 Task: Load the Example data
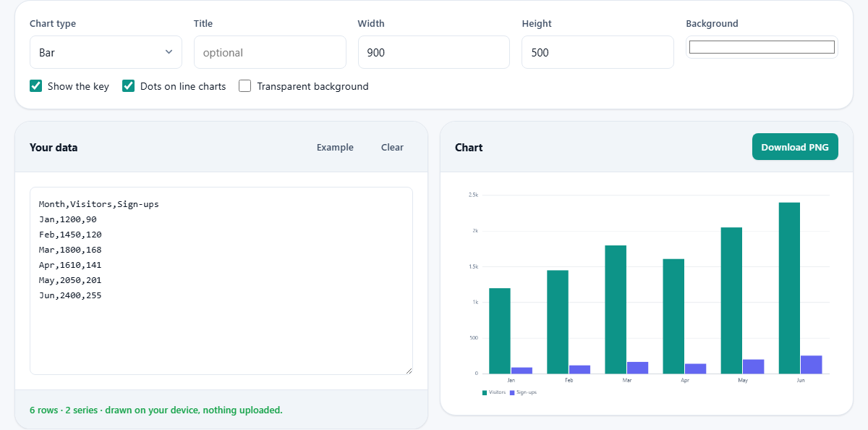(335, 147)
